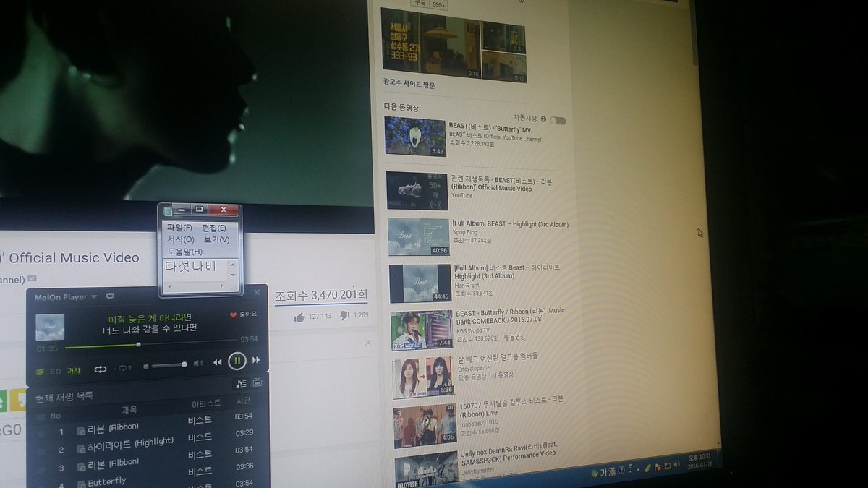Open the Music Bank COMEBACK video thumbnail

(422, 330)
